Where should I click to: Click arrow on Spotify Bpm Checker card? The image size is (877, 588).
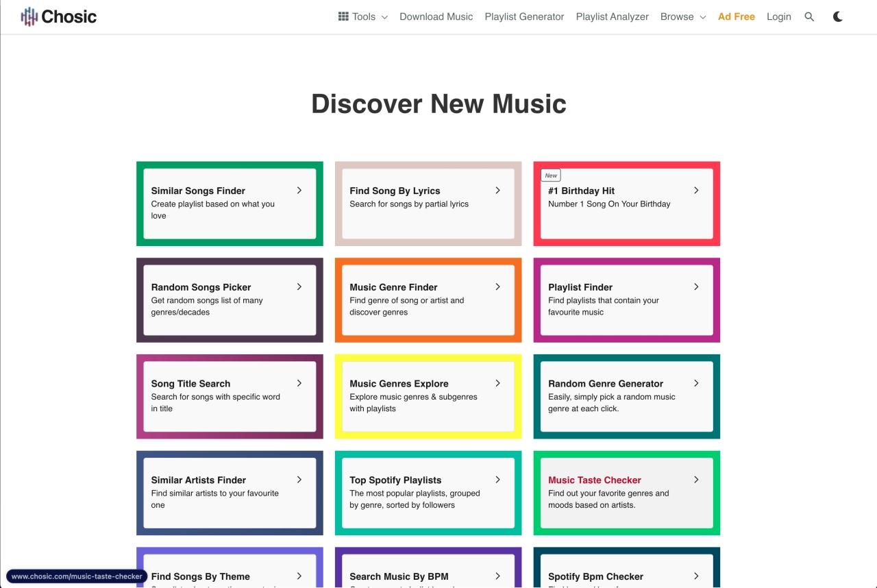pyautogui.click(x=696, y=576)
